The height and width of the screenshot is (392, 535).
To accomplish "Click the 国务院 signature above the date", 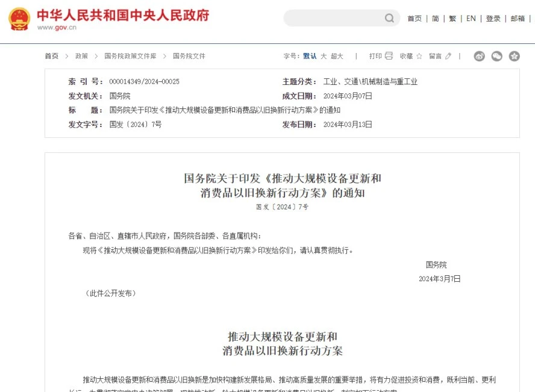I will click(436, 265).
